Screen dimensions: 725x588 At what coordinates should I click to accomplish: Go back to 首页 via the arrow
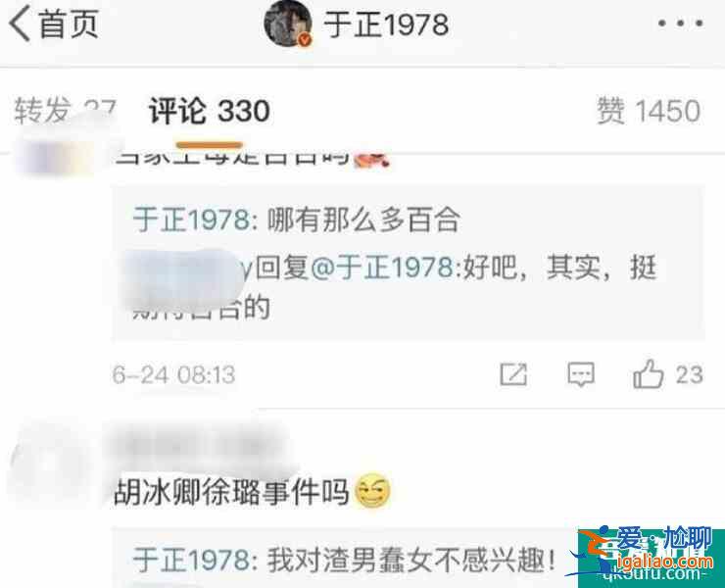pyautogui.click(x=20, y=24)
